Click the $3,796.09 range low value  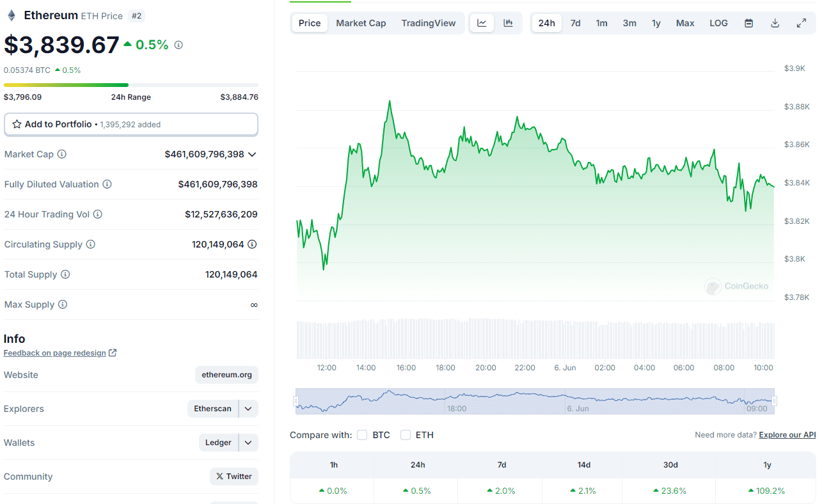22,97
